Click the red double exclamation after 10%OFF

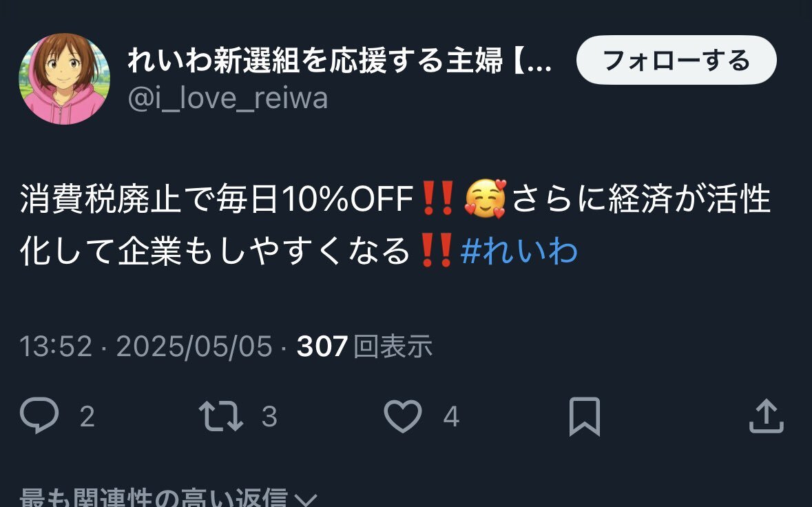coord(437,198)
